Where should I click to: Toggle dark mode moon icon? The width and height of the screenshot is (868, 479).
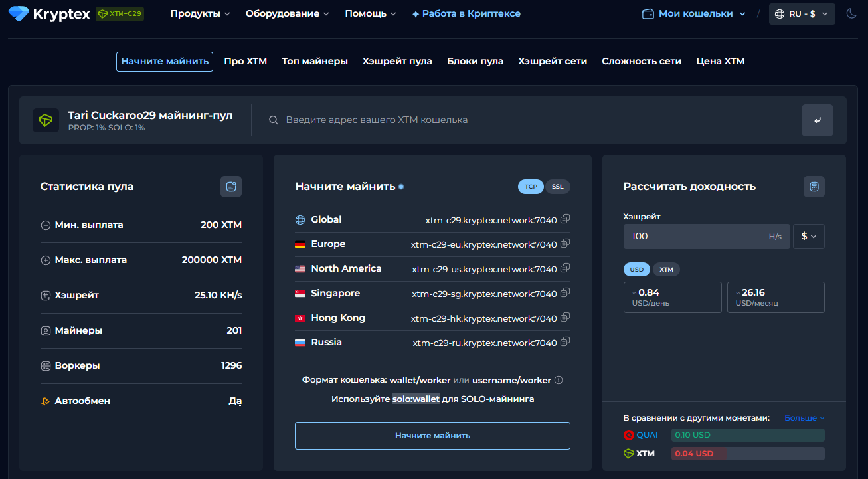[x=851, y=13]
